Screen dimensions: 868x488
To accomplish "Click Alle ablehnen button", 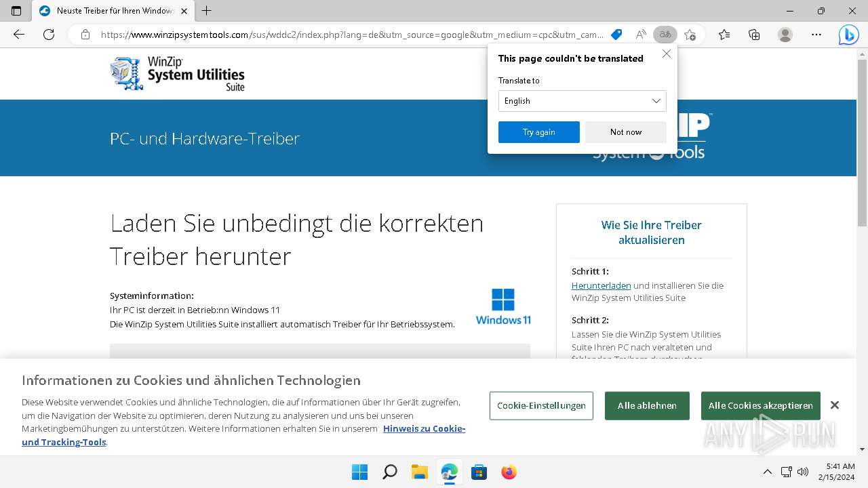I will point(647,405).
